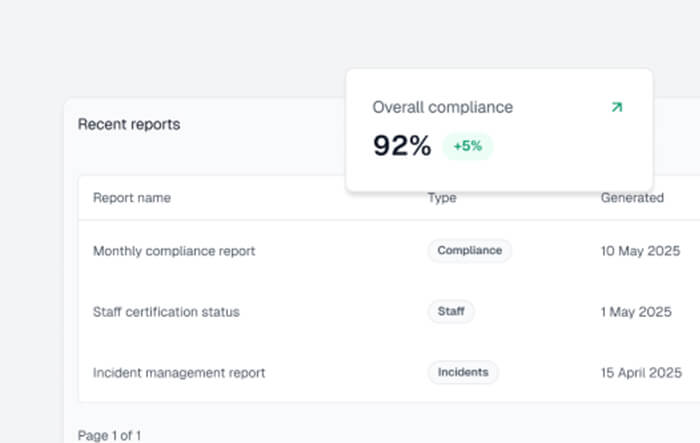Screen dimensions: 700x443
Task: Click the 1 May 2025 date cell
Action: tap(636, 312)
